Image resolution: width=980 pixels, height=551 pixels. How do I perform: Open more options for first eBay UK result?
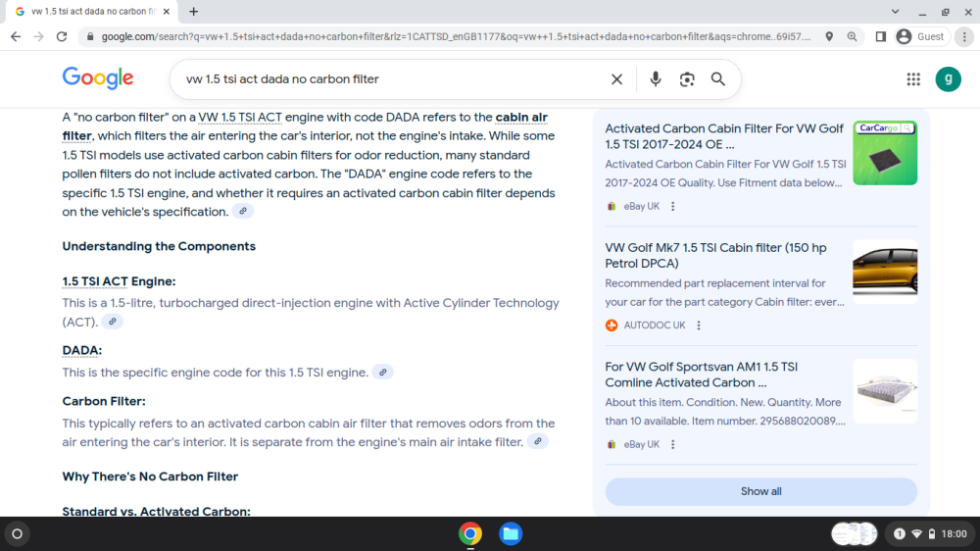pos(673,207)
